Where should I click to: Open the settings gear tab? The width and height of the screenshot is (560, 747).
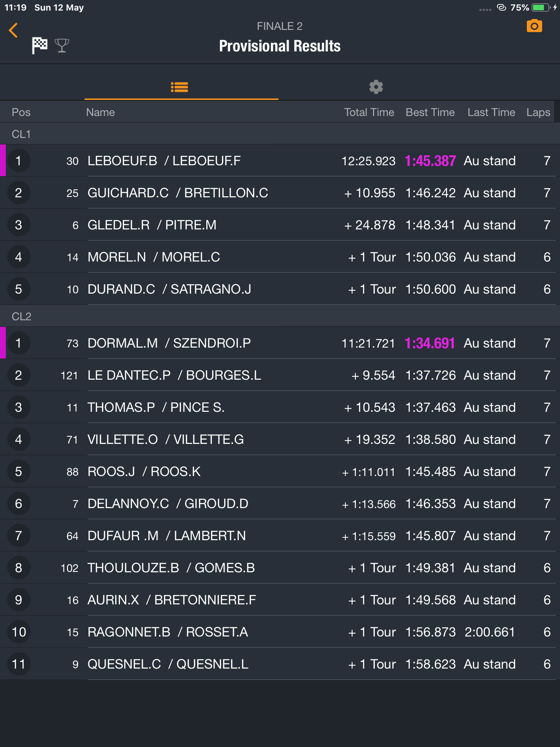pyautogui.click(x=376, y=87)
